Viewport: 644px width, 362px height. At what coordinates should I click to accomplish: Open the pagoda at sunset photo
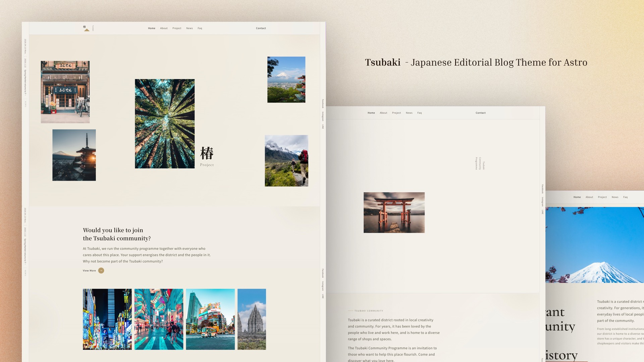(74, 155)
